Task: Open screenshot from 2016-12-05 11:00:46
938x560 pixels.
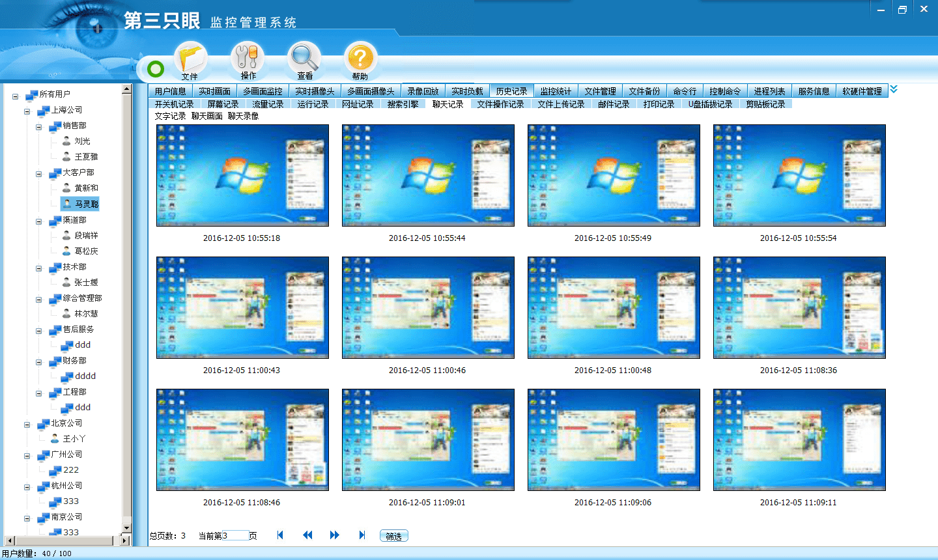Action: coord(428,308)
